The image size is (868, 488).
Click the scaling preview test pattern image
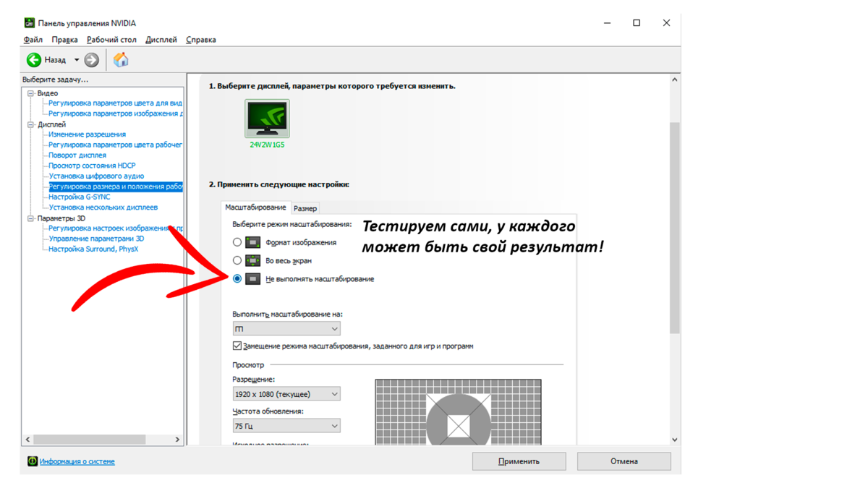tap(458, 412)
